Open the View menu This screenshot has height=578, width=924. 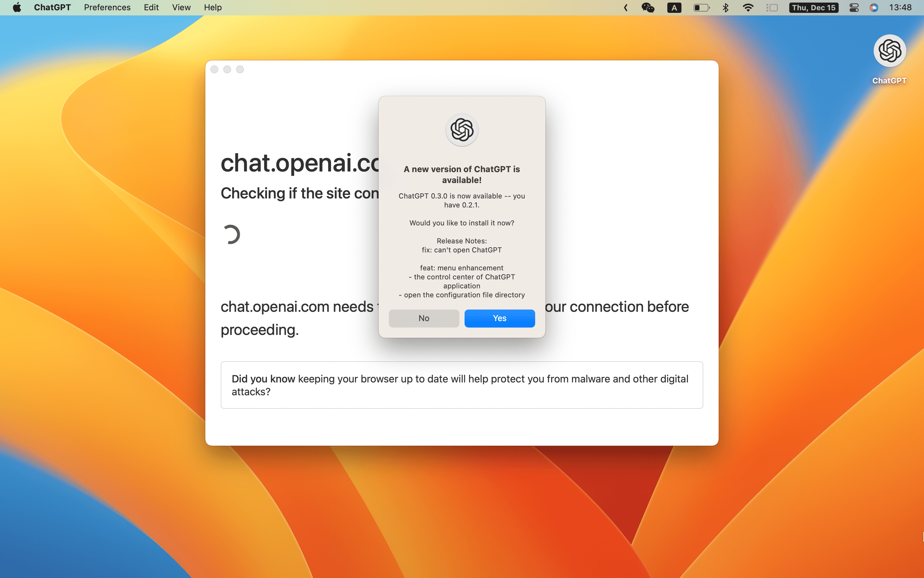point(181,8)
